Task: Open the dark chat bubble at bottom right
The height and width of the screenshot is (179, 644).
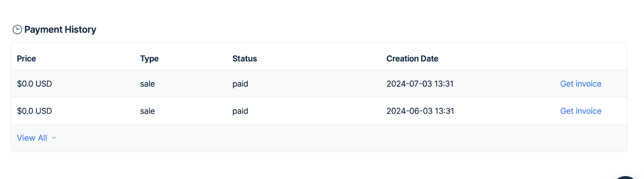Action: click(x=625, y=177)
